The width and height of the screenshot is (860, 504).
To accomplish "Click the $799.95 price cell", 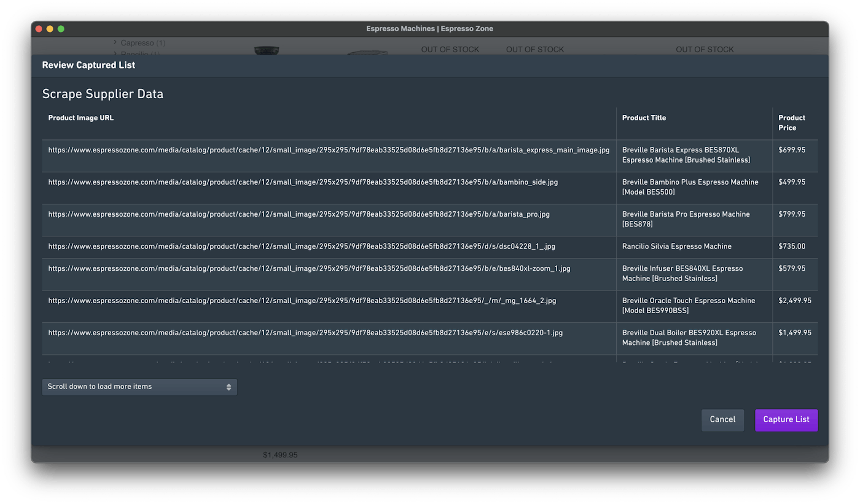I will [795, 220].
